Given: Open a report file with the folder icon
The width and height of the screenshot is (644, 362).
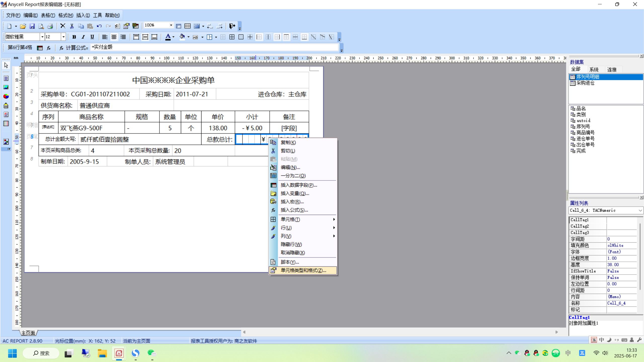Looking at the screenshot, I should pos(23,26).
